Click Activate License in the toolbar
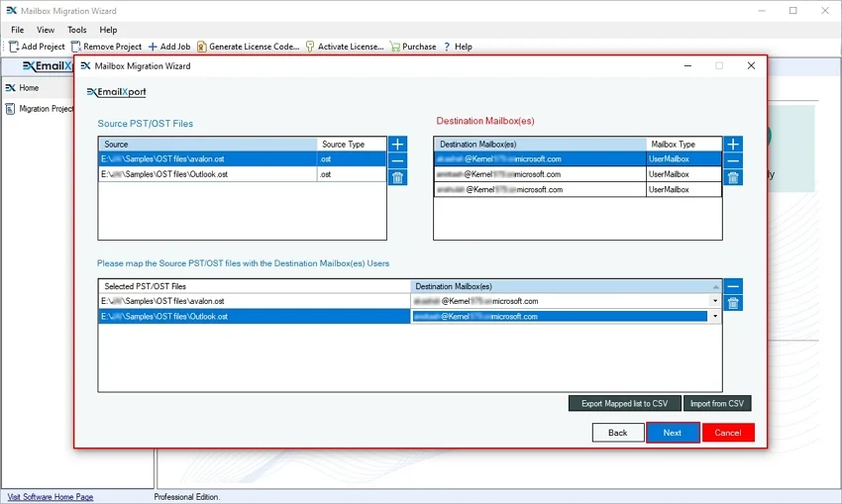842x504 pixels. [345, 47]
